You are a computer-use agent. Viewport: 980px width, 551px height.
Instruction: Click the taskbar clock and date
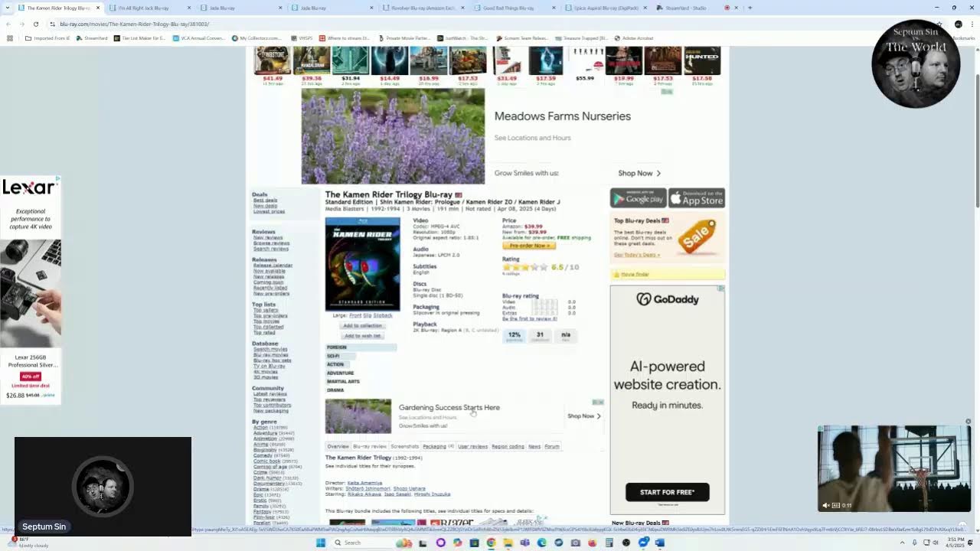(955, 542)
